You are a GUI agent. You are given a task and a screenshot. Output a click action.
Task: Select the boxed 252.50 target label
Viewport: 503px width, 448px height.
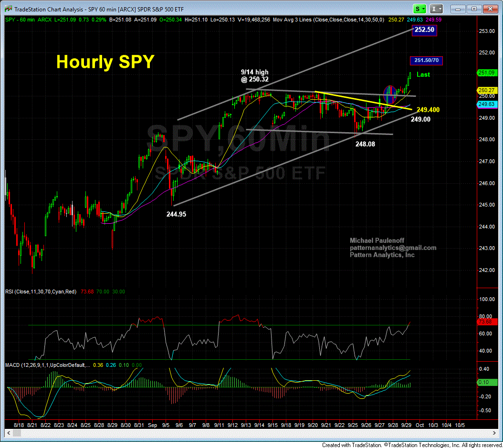point(424,30)
